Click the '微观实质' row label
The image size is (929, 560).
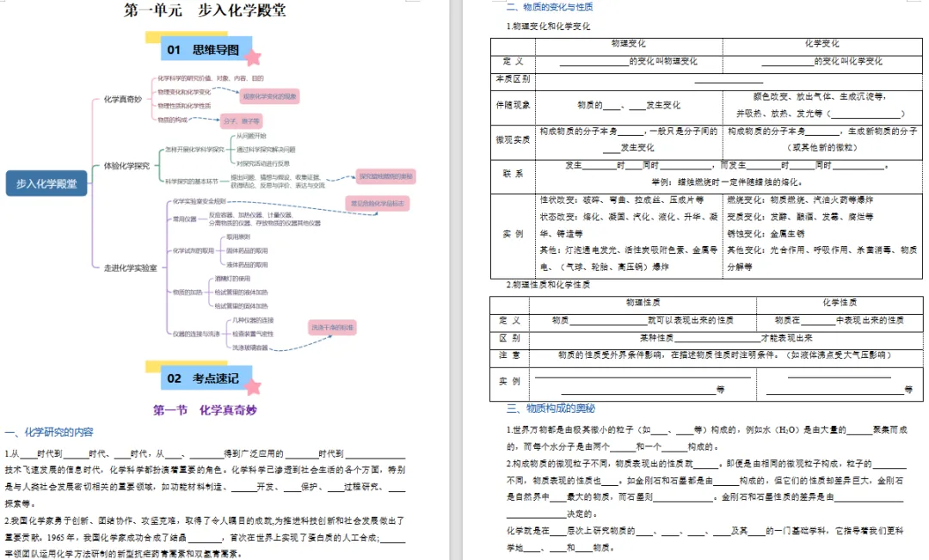513,140
